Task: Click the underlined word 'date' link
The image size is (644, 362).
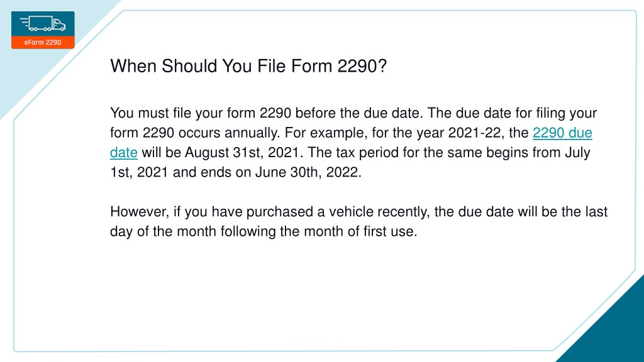Action: click(x=124, y=153)
